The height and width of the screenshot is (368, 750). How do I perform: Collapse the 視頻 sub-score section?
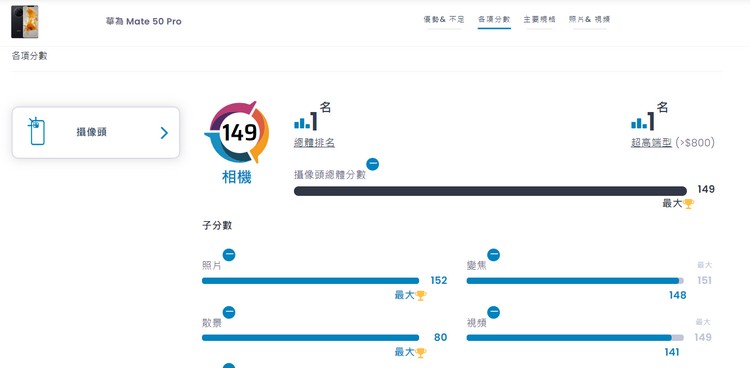pyautogui.click(x=493, y=312)
